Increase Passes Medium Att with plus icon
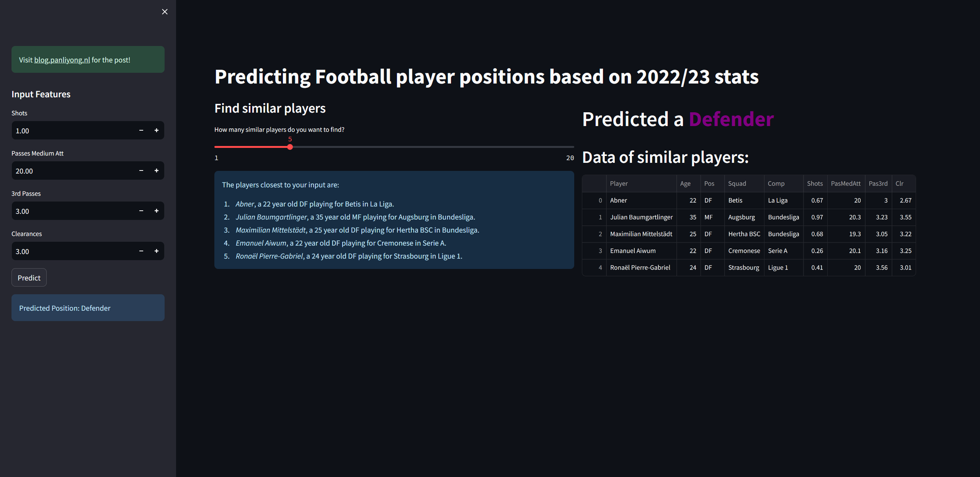The height and width of the screenshot is (477, 980). click(x=157, y=171)
